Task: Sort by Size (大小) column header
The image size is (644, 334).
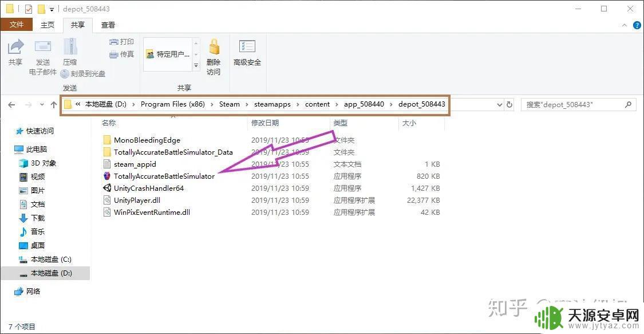Action: pyautogui.click(x=409, y=123)
